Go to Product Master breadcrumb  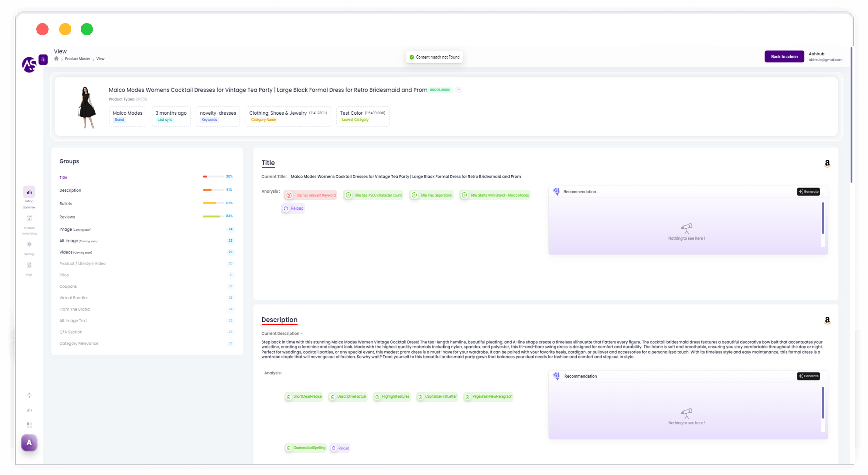pos(77,58)
